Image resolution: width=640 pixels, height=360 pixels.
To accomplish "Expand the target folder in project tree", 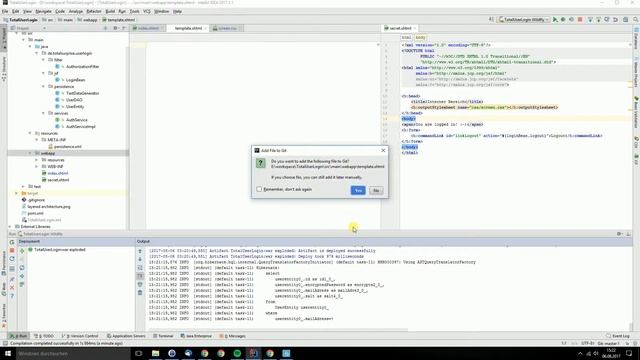I will point(17,193).
